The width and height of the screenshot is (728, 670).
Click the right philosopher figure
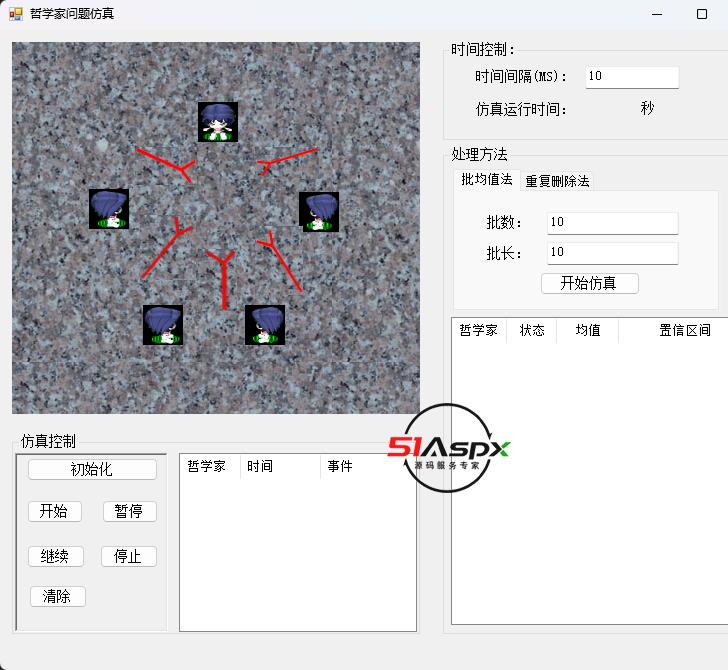pos(319,212)
